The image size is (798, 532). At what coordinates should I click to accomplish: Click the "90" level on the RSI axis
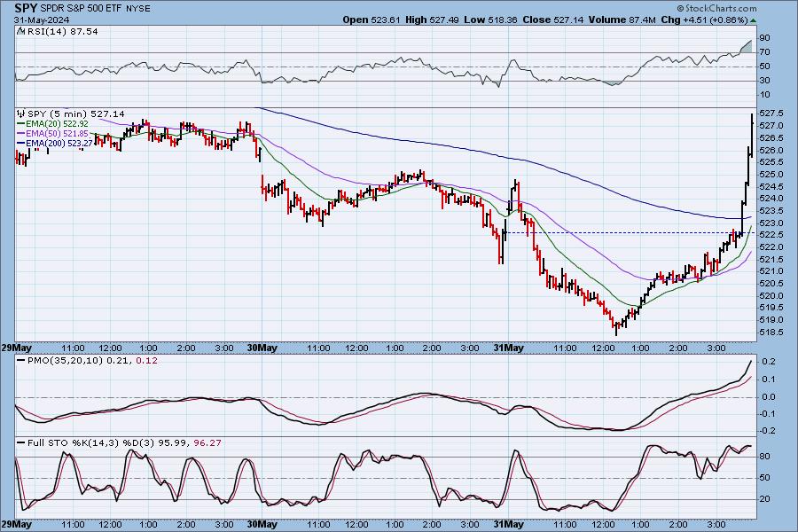764,38
